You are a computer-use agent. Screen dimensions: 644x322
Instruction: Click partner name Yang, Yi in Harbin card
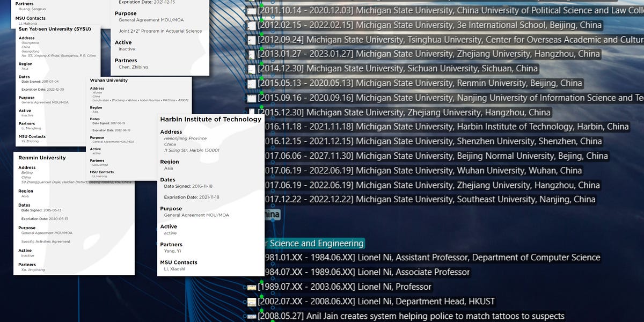click(172, 251)
